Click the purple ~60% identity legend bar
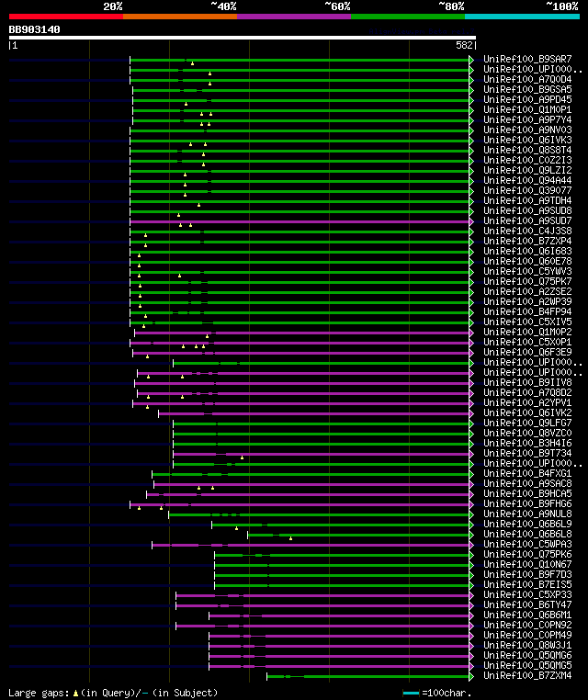588x700 pixels. pos(294,17)
